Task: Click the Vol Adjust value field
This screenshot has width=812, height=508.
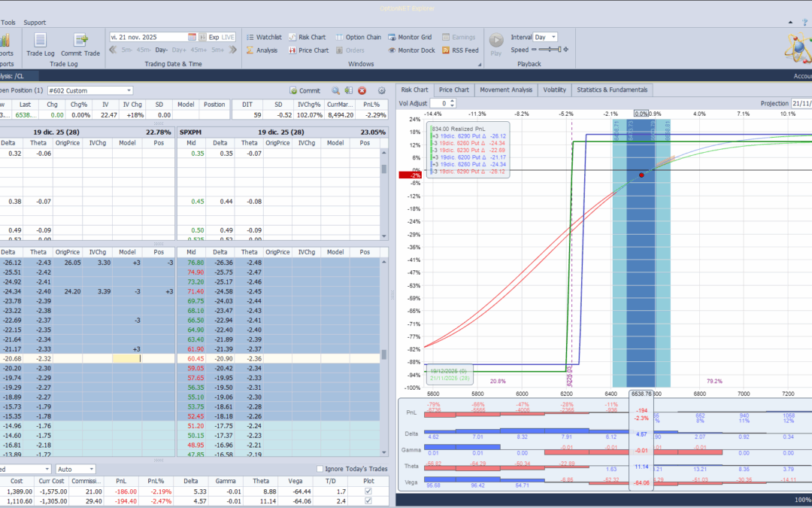Action: tap(439, 104)
